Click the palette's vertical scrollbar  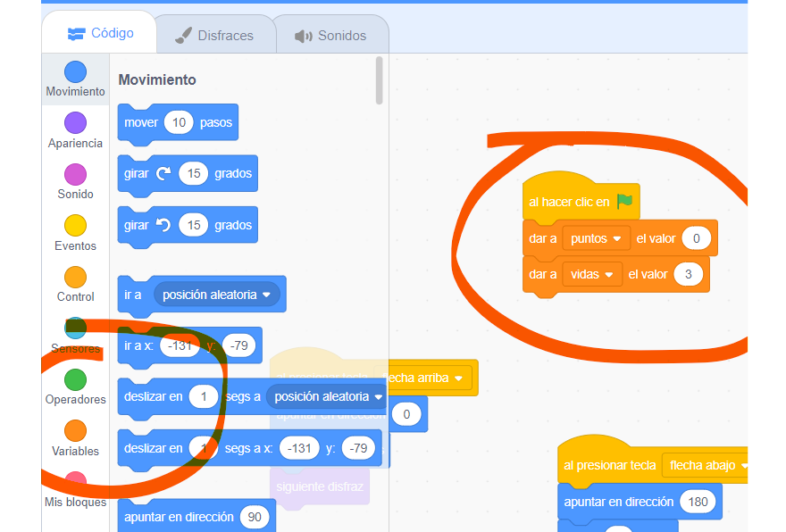[x=379, y=80]
